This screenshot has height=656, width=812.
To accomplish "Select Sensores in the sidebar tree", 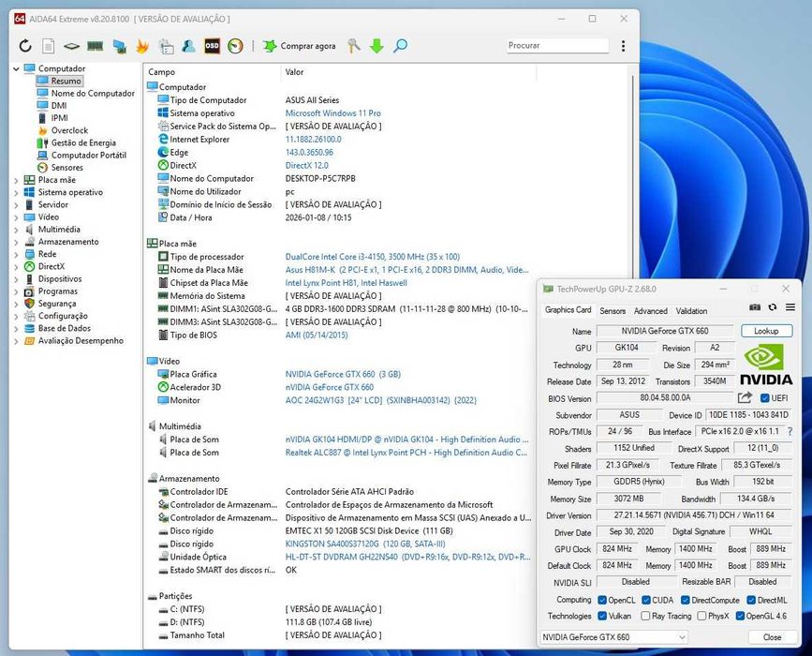I will coord(66,168).
